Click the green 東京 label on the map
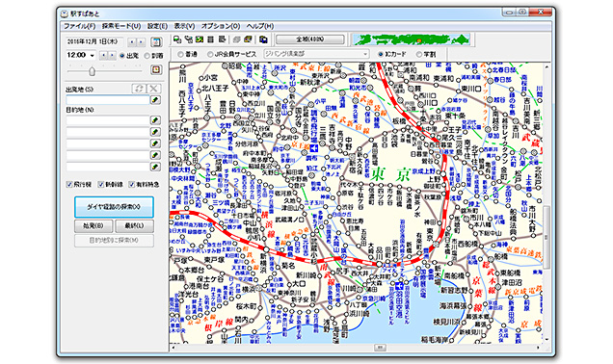Screen dimensions: 613x364 pyautogui.click(x=390, y=174)
